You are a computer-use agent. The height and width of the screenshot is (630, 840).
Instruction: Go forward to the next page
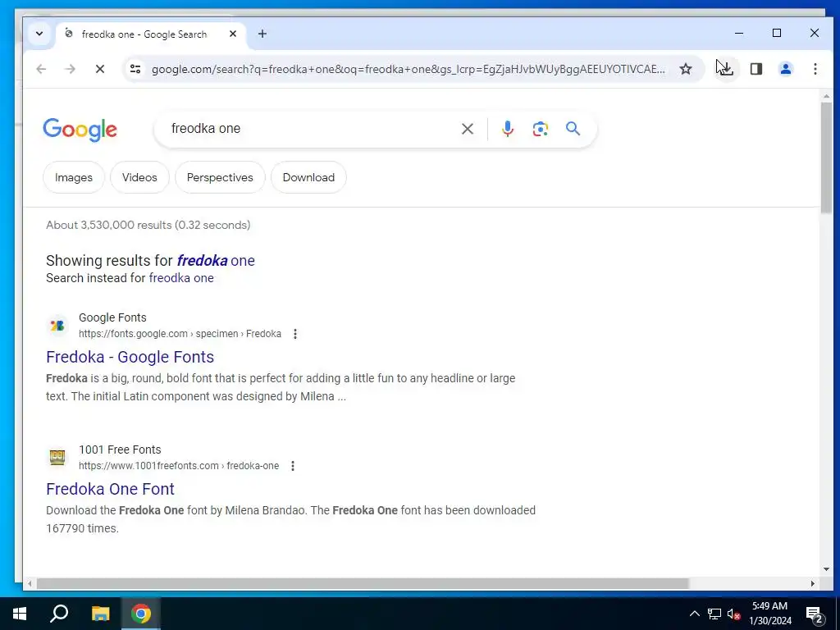pyautogui.click(x=71, y=69)
